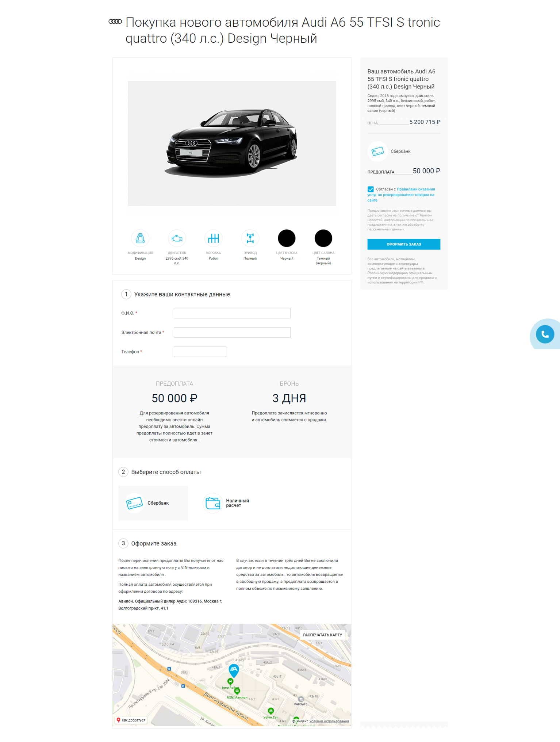The width and height of the screenshot is (560, 742).
Task: Click the black body color swatch
Action: [287, 238]
